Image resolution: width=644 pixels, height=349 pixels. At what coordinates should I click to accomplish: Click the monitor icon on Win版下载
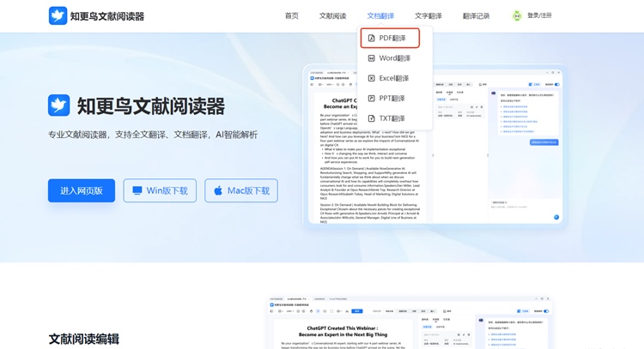click(137, 190)
